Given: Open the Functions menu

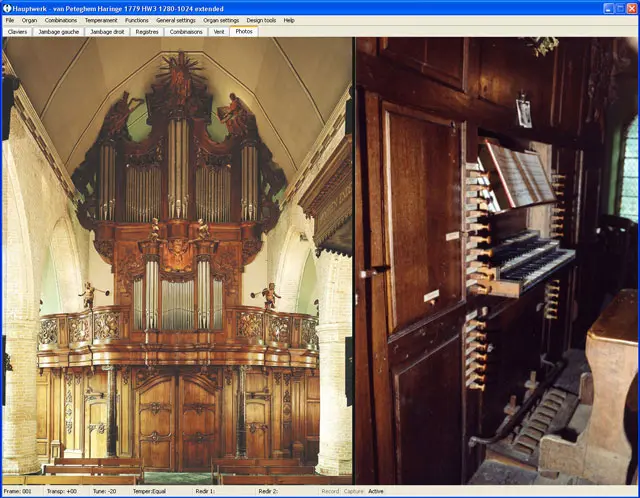Looking at the screenshot, I should (x=137, y=20).
